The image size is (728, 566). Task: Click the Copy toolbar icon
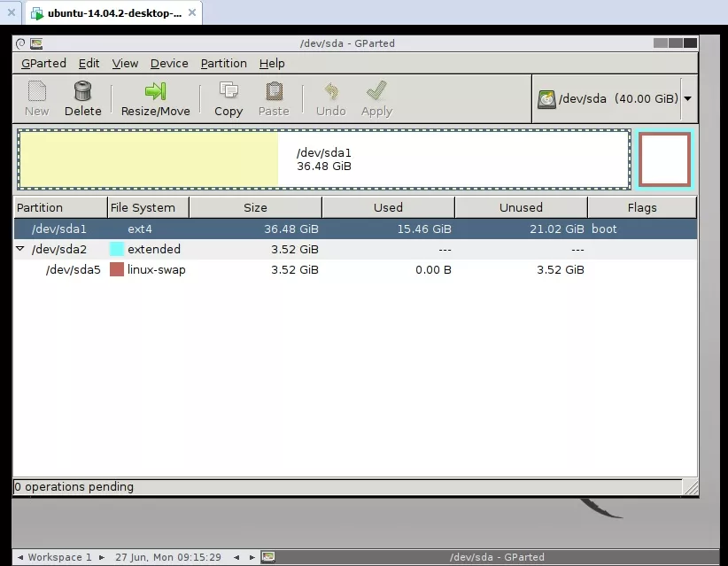(x=228, y=90)
